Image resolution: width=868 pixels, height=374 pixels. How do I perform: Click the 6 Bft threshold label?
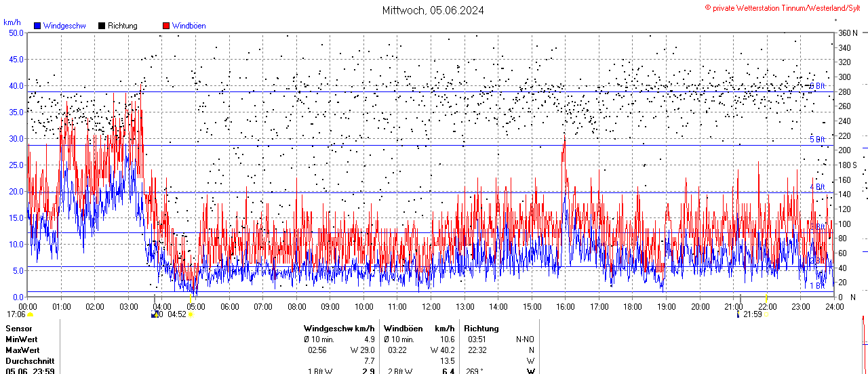point(817,86)
